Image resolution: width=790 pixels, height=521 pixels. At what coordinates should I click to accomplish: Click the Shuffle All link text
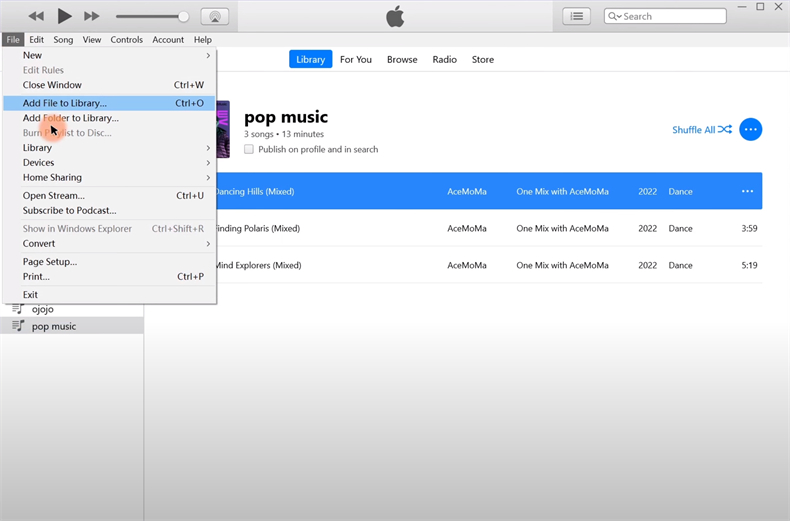pyautogui.click(x=693, y=130)
